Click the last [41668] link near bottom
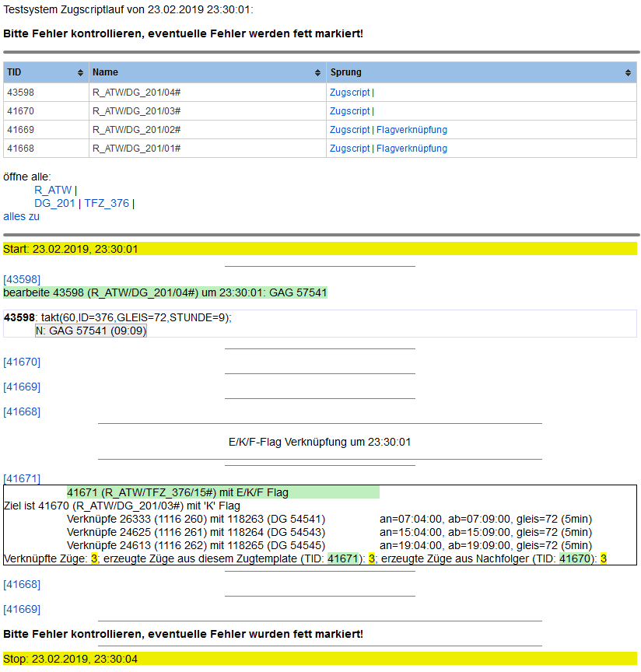This screenshot has width=641, height=672. pyautogui.click(x=22, y=584)
